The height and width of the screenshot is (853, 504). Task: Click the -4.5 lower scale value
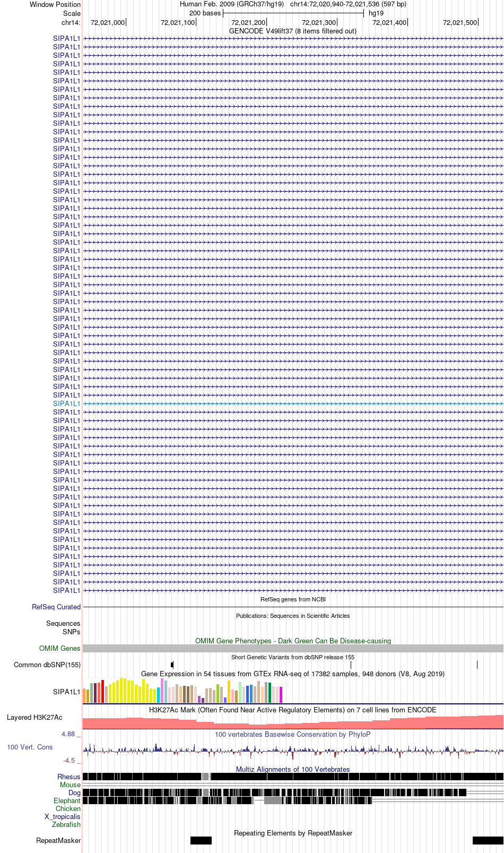point(69,760)
